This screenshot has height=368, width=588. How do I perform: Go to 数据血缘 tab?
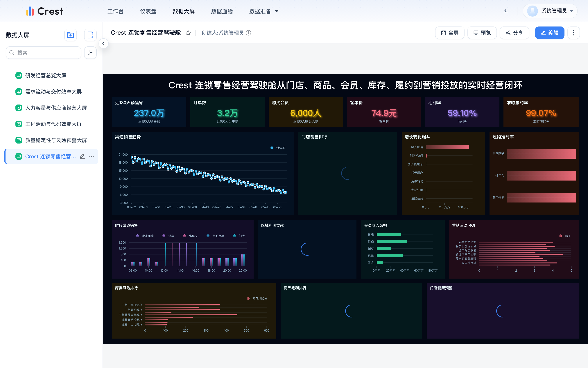click(x=222, y=11)
